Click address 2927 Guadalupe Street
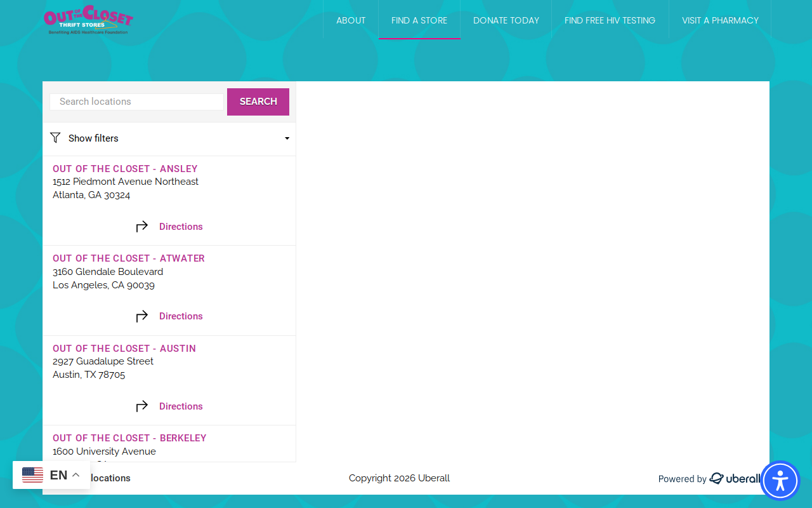The height and width of the screenshot is (508, 812). pyautogui.click(x=103, y=361)
